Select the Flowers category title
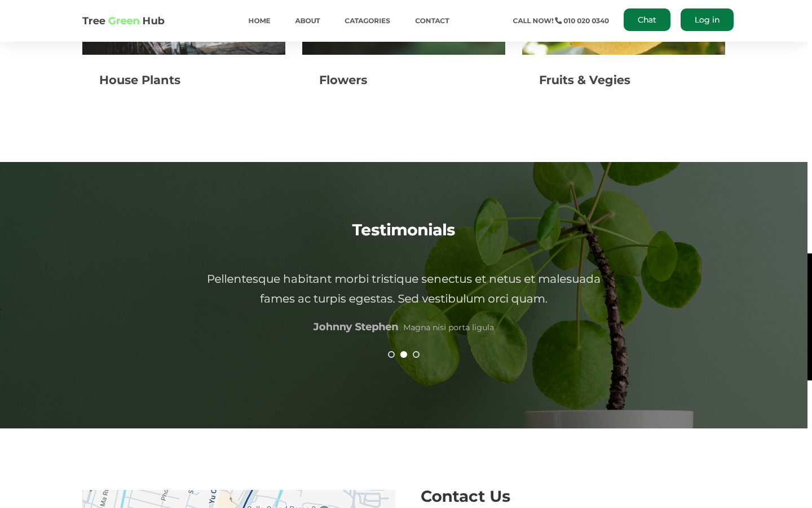The height and width of the screenshot is (508, 812). pyautogui.click(x=343, y=80)
